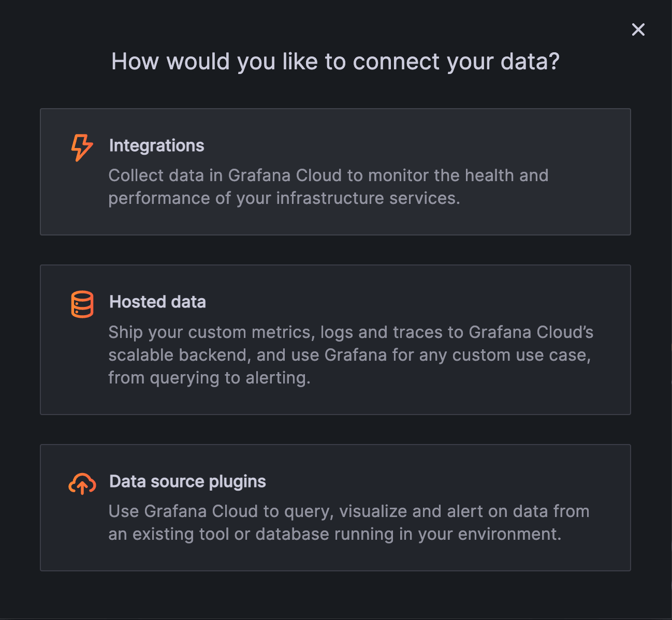Screen dimensions: 672x620
Task: Close the connect data dialog
Action: [x=638, y=29]
